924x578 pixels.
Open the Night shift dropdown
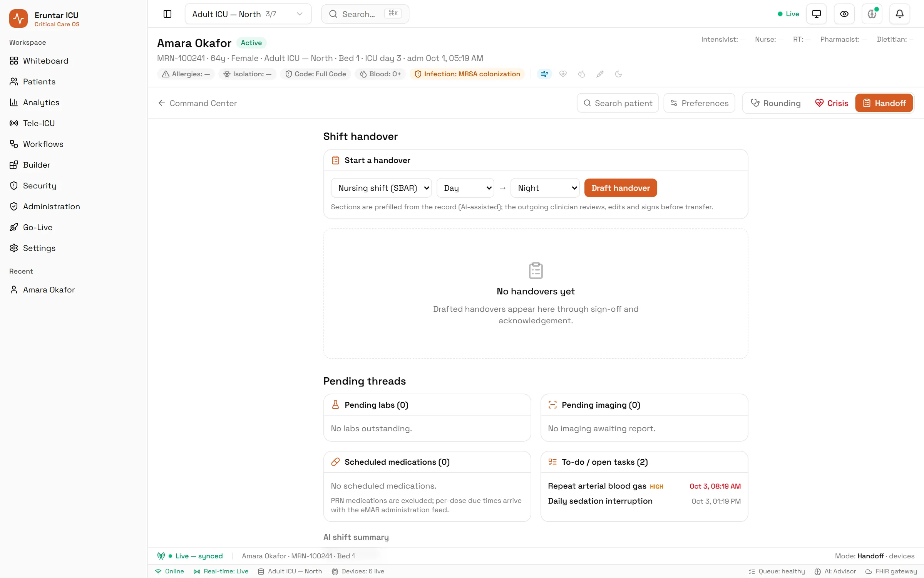[545, 188]
